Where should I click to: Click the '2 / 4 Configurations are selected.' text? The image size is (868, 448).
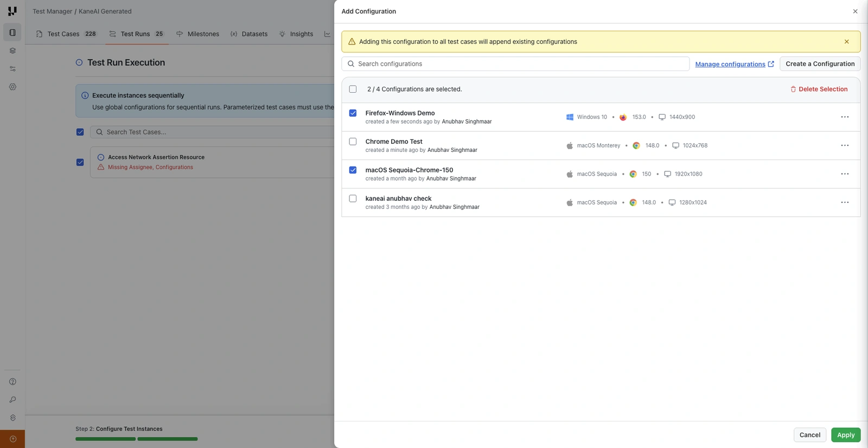pyautogui.click(x=414, y=89)
